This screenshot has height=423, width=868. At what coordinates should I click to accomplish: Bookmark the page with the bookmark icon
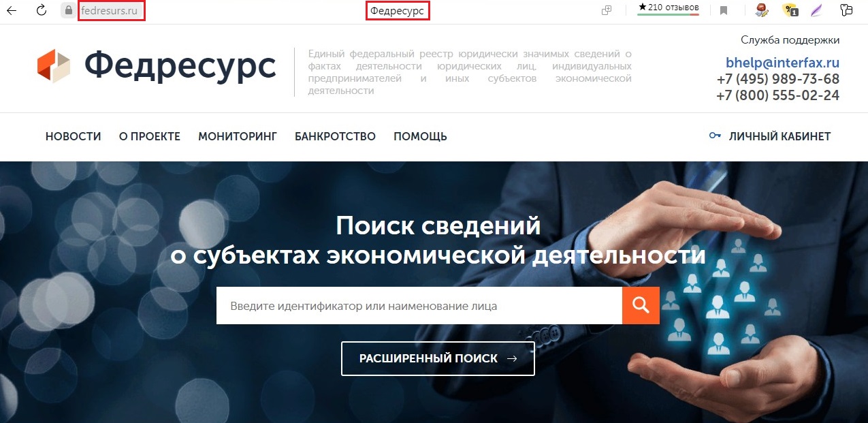click(x=724, y=10)
